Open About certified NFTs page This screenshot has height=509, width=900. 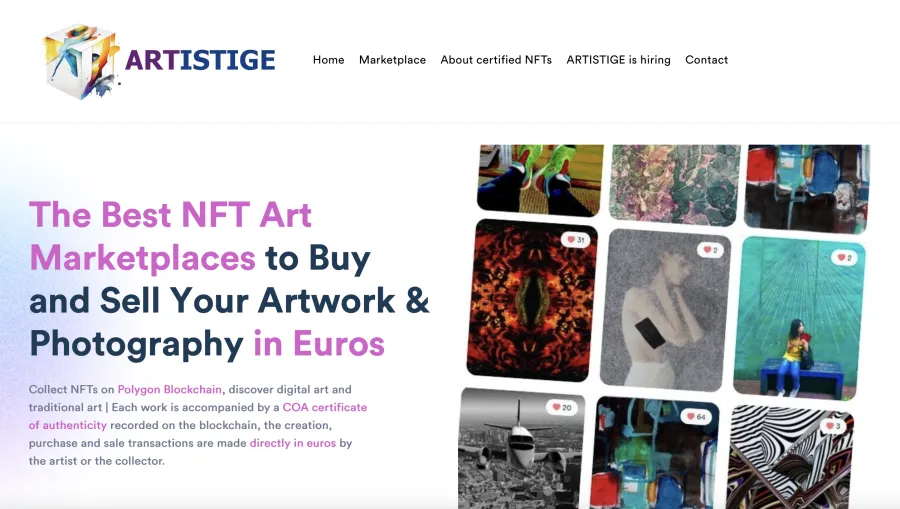pyautogui.click(x=496, y=60)
